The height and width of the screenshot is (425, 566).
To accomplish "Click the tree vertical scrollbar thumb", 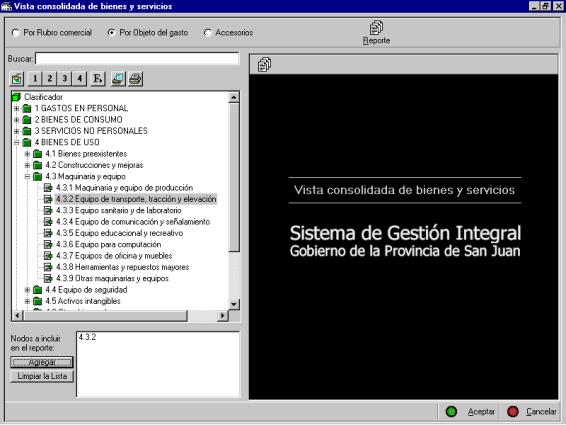I will [x=234, y=177].
